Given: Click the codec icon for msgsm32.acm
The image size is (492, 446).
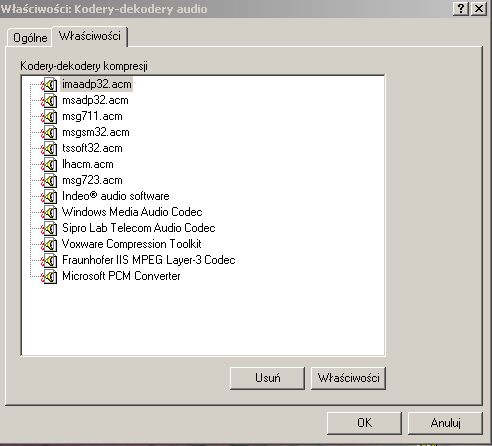Looking at the screenshot, I should 49,133.
